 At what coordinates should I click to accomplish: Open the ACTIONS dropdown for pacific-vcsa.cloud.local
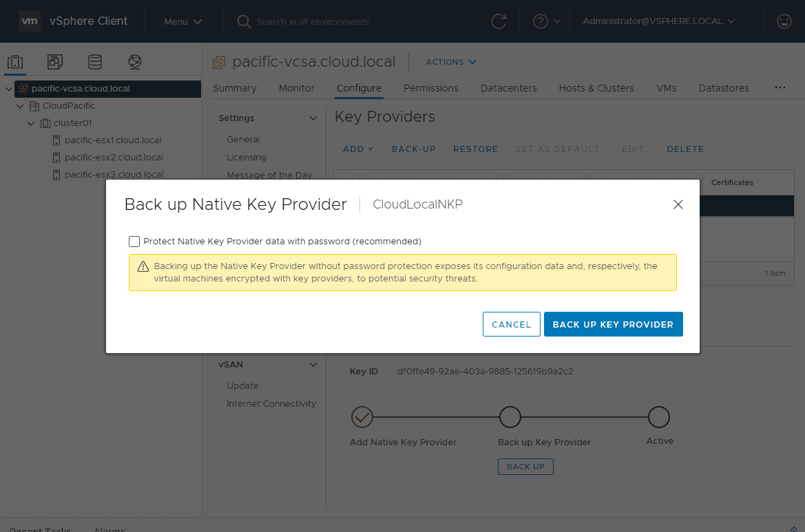click(x=450, y=62)
